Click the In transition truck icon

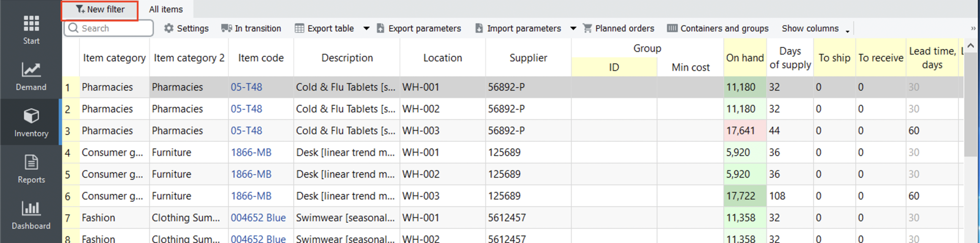pyautogui.click(x=226, y=28)
